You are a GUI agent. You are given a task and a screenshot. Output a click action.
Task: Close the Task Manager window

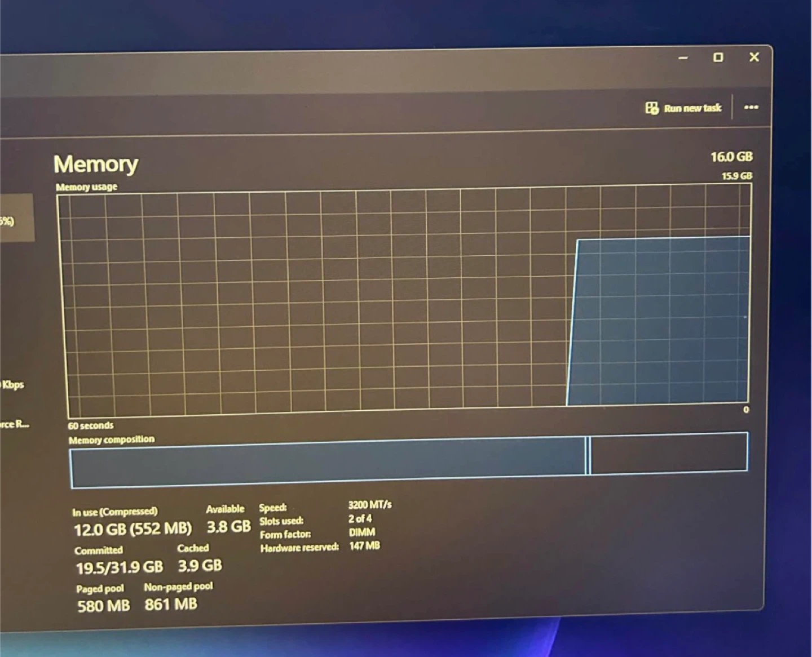(754, 57)
